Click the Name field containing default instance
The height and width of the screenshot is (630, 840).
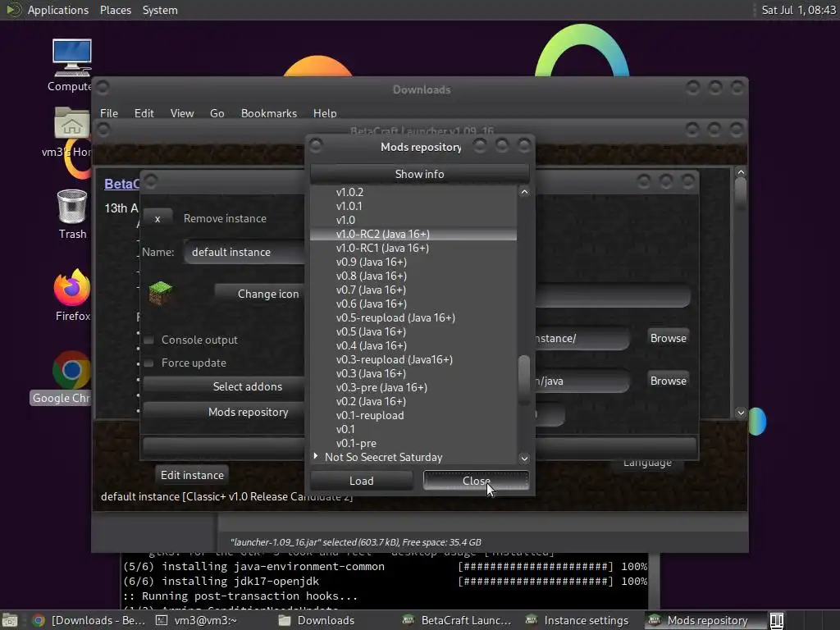coord(244,252)
